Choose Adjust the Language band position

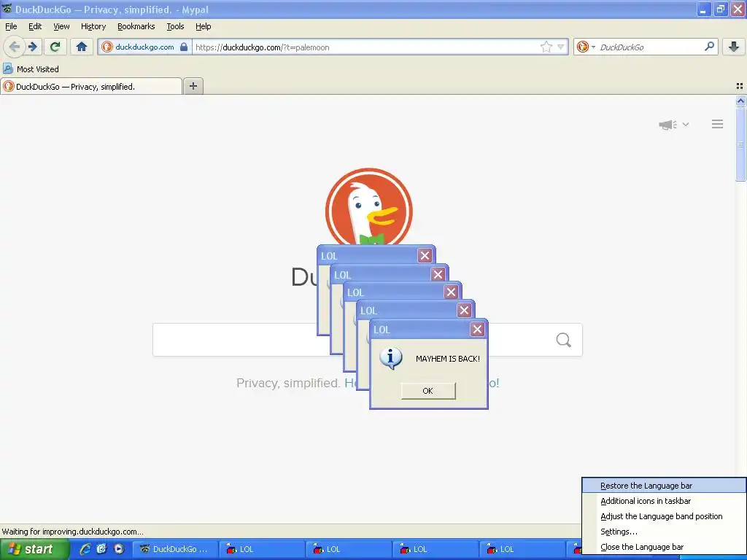click(x=664, y=516)
